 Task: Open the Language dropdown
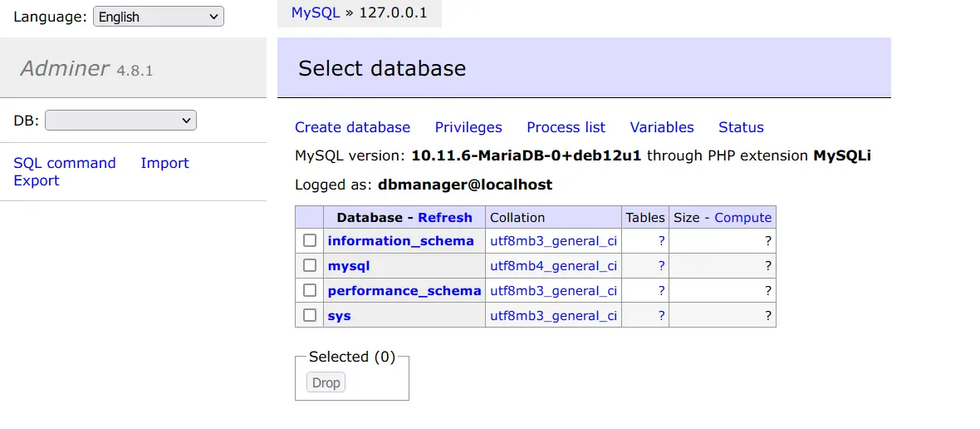[x=158, y=17]
